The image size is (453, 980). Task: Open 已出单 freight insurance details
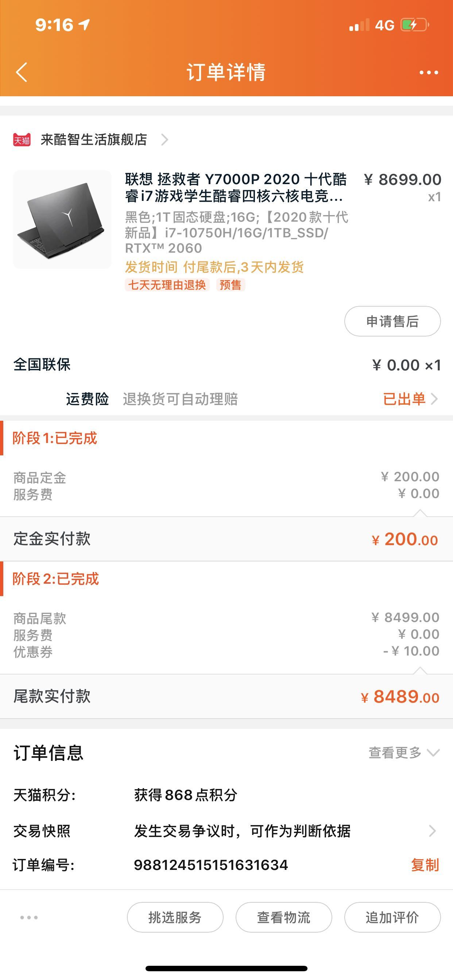point(410,399)
